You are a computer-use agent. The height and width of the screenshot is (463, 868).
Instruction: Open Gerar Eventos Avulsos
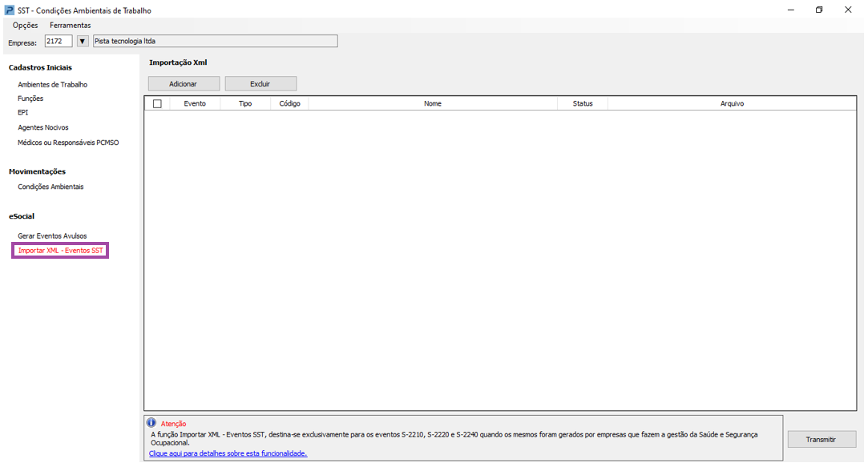(52, 236)
